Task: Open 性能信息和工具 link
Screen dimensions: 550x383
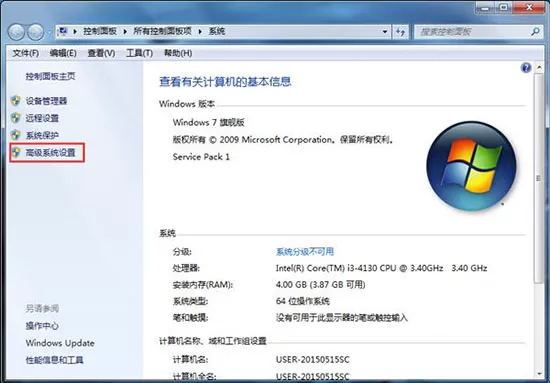Action: [54, 360]
